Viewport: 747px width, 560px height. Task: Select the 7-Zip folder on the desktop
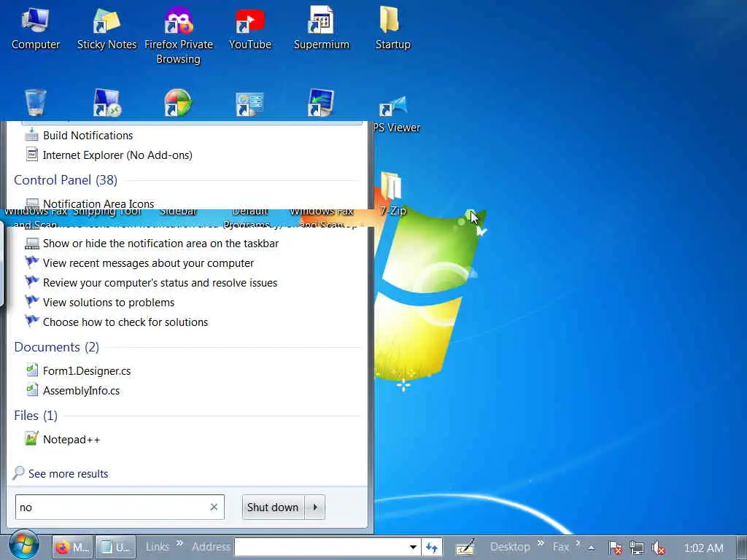(392, 194)
